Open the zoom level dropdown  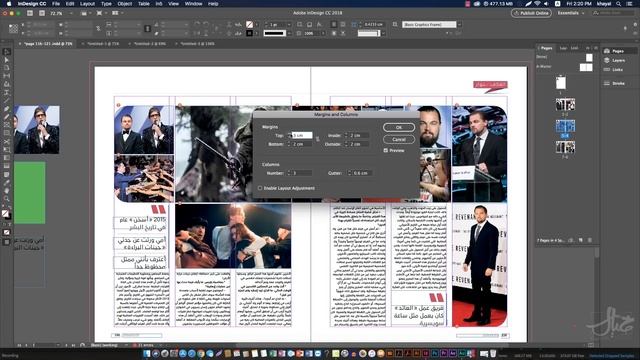click(71, 13)
